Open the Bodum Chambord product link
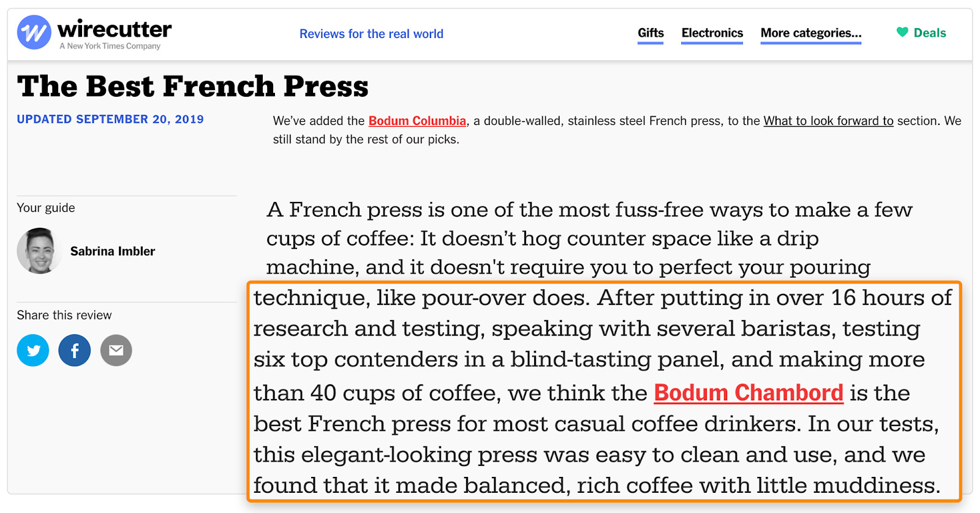This screenshot has height=513, width=980. pyautogui.click(x=748, y=393)
